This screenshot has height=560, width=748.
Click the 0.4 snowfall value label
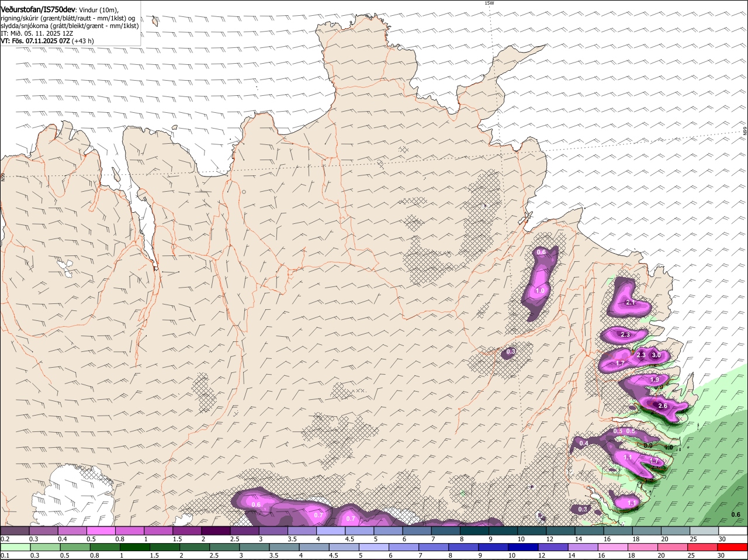click(583, 444)
